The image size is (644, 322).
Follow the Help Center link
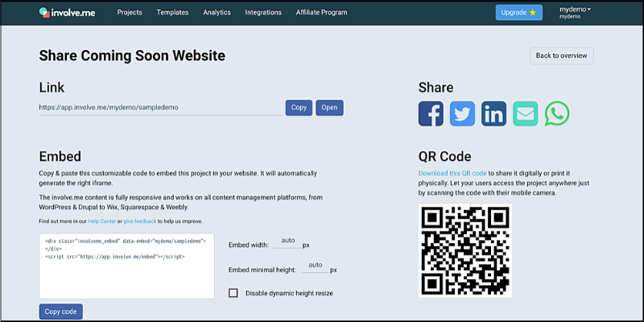(x=102, y=221)
